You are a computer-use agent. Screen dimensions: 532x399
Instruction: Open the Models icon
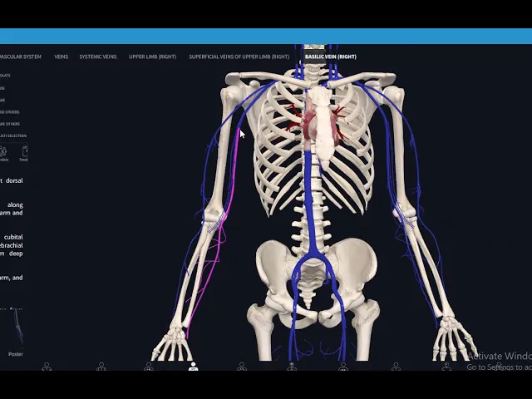[3, 153]
